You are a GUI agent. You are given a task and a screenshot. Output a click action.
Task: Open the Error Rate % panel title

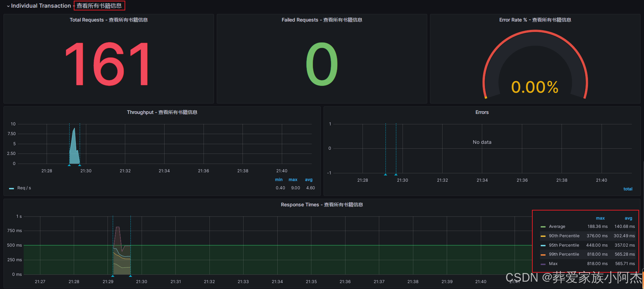pyautogui.click(x=535, y=20)
